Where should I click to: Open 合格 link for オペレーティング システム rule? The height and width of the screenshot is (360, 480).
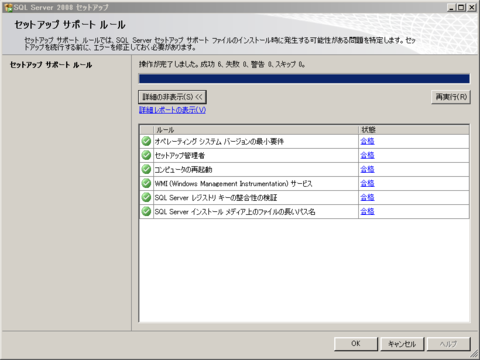pos(367,141)
